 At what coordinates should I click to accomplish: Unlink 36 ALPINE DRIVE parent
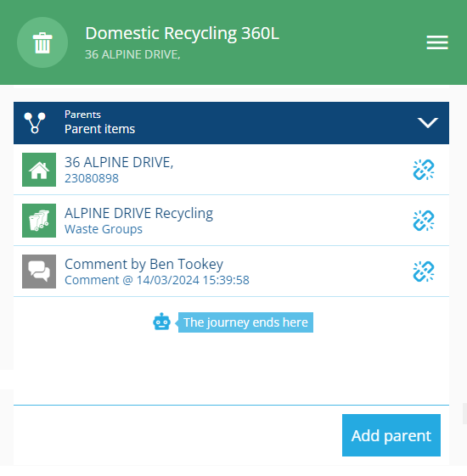[x=424, y=170]
